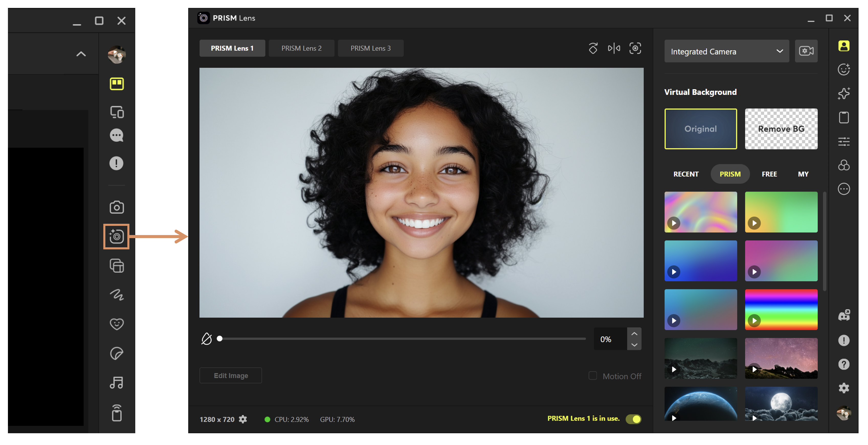Viewport: 868px width, 445px height.
Task: Select the Remove BG option
Action: tap(781, 129)
